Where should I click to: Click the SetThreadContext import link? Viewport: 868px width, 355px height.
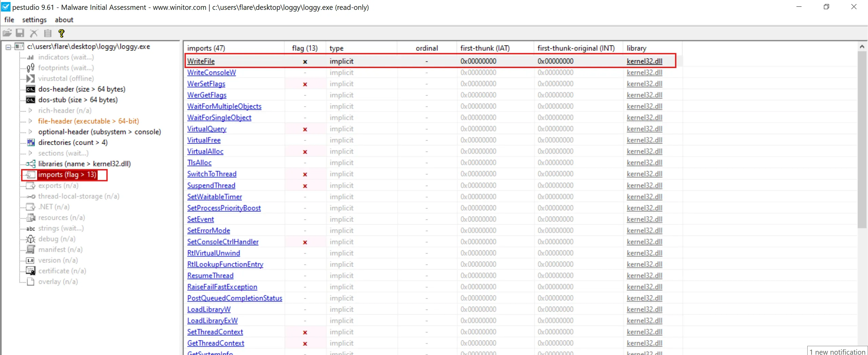tap(215, 332)
